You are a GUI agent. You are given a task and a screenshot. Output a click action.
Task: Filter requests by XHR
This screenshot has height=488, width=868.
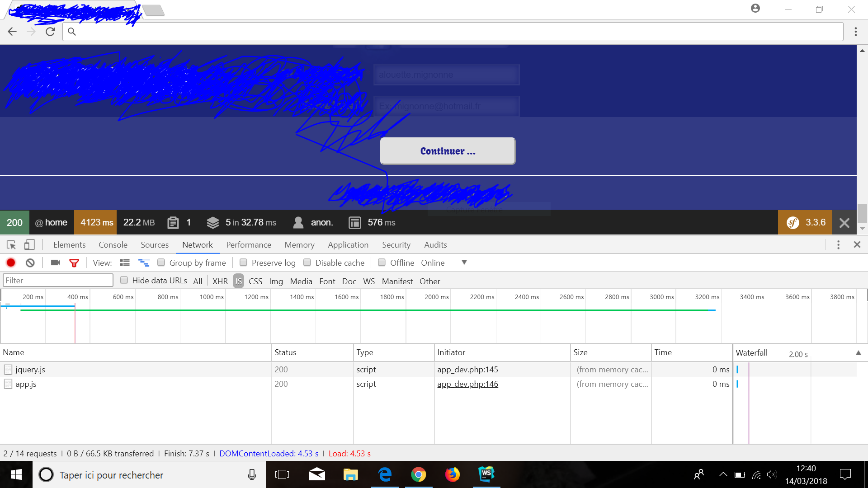tap(220, 281)
